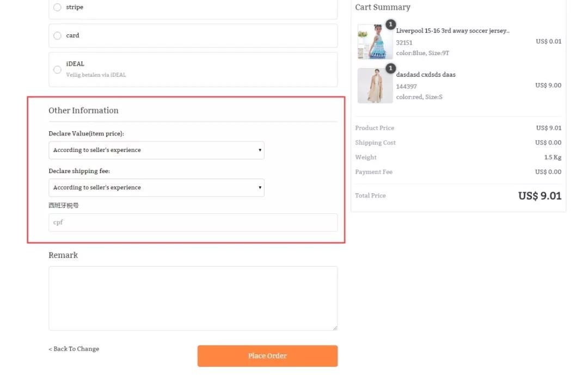Screen dimensions: 588x375
Task: Open the Declare Value item price dropdown
Action: click(x=156, y=150)
